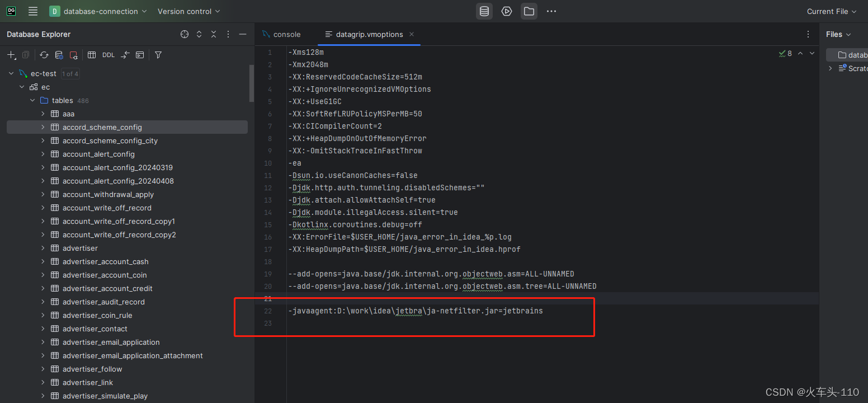868x403 pixels.
Task: Toggle the Files folder tool window icon
Action: pyautogui.click(x=529, y=11)
